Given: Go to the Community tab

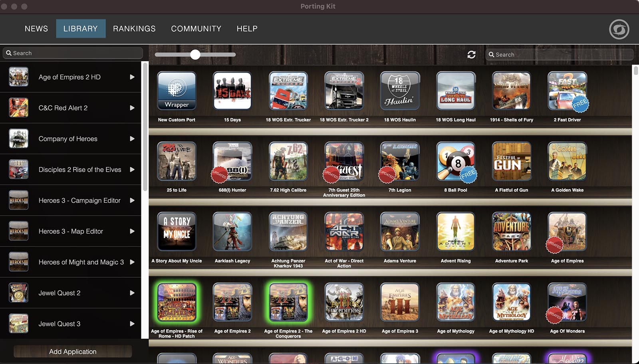Looking at the screenshot, I should (x=196, y=29).
